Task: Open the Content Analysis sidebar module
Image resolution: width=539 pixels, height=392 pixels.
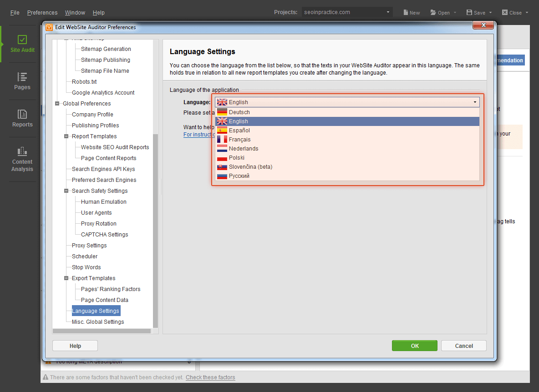Action: (x=22, y=160)
